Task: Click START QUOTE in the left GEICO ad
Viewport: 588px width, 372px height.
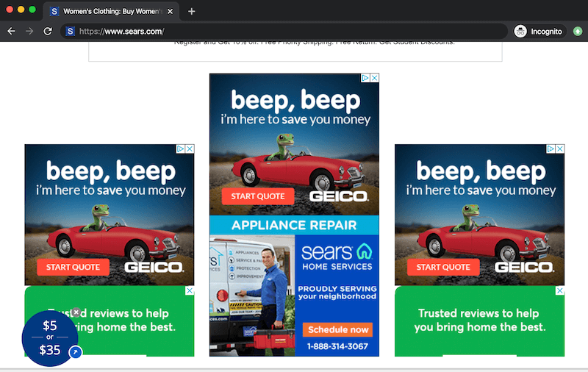Action: coord(73,267)
